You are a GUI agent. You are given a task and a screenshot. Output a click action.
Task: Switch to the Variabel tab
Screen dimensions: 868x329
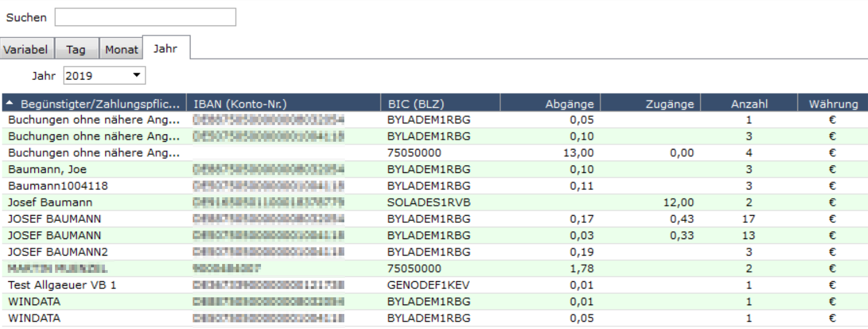[x=28, y=49]
